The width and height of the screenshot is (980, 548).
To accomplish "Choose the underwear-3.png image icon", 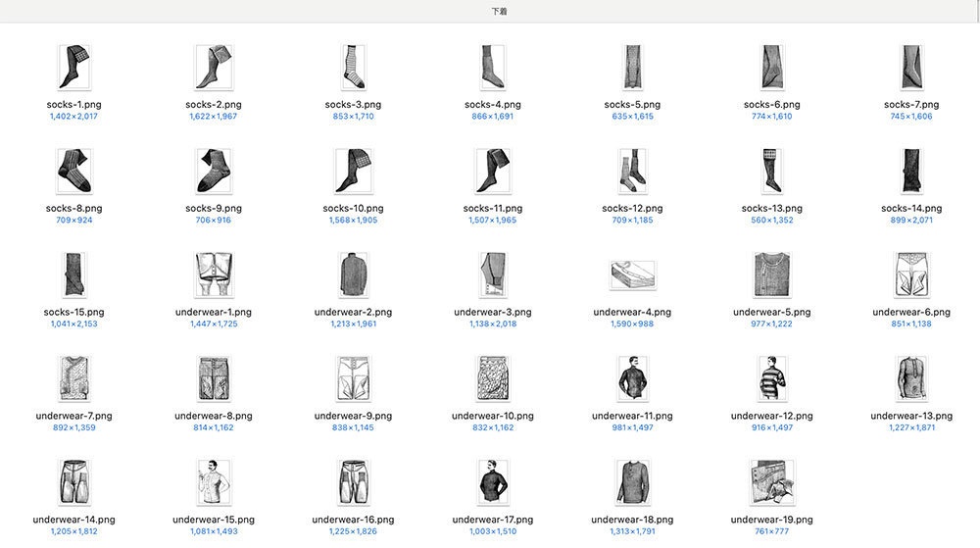I will pos(493,274).
